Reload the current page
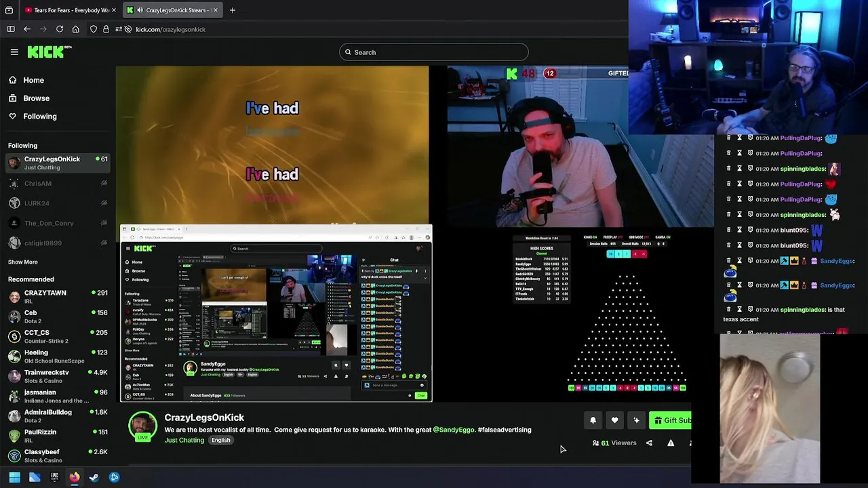Screen dimensions: 868x488 click(60, 29)
